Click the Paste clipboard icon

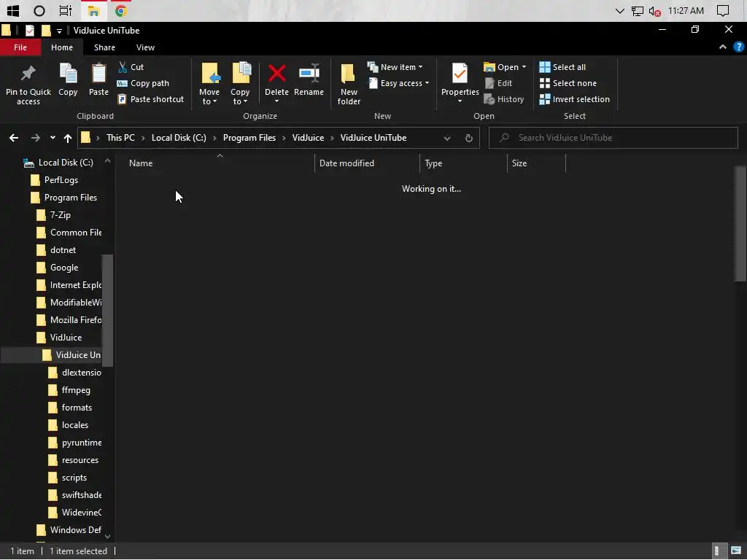click(98, 80)
